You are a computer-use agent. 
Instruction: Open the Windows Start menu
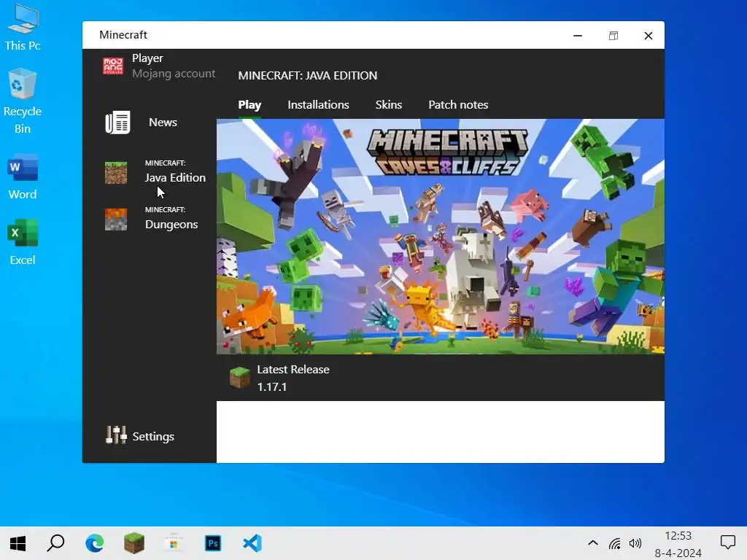tap(18, 542)
